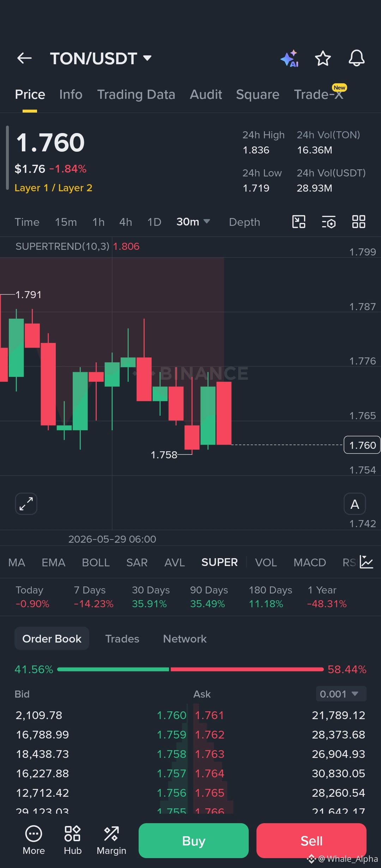Image resolution: width=381 pixels, height=868 pixels.
Task: Open the Layer 1 / Layer 2 link
Action: pos(53,188)
